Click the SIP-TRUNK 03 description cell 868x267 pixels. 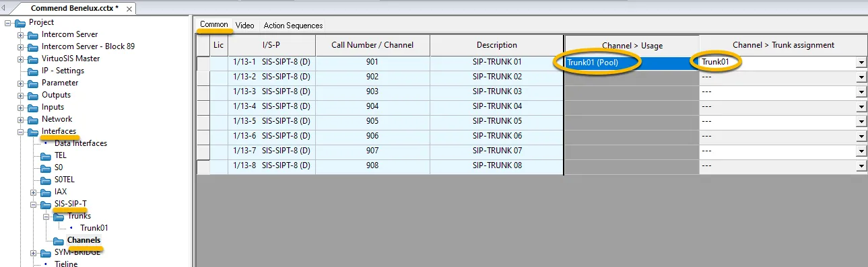tap(497, 92)
